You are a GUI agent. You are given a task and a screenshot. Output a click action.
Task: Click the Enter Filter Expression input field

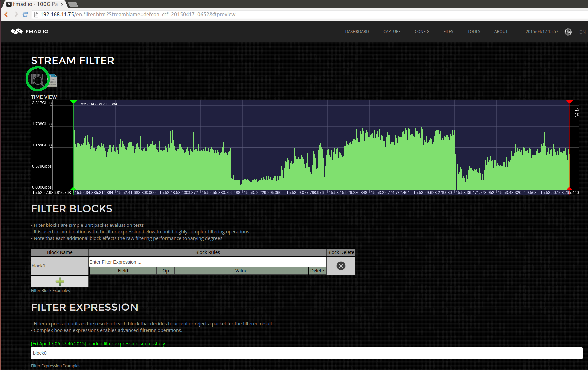point(207,262)
